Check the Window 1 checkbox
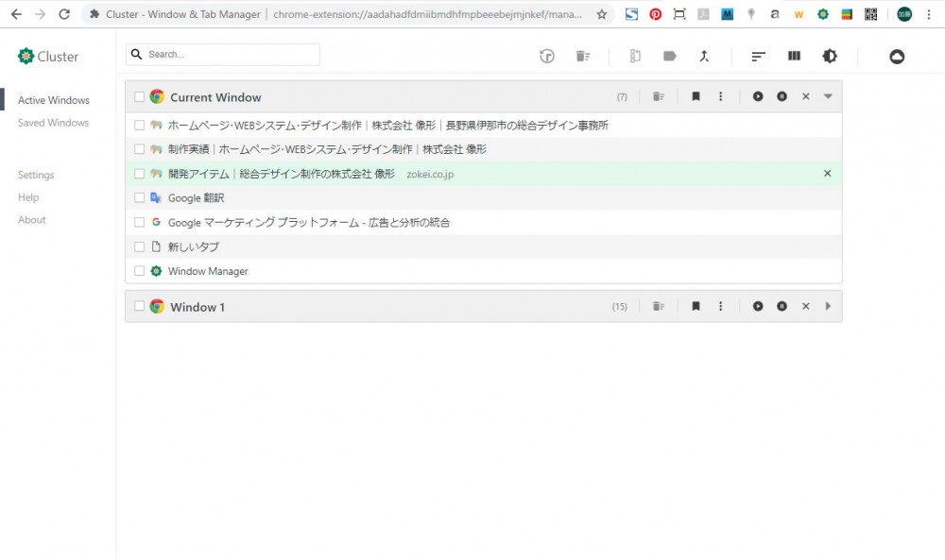945x560 pixels. click(x=139, y=307)
